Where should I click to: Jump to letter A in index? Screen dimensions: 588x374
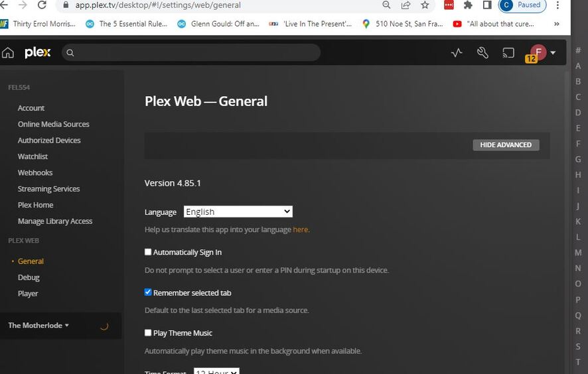[x=578, y=66]
